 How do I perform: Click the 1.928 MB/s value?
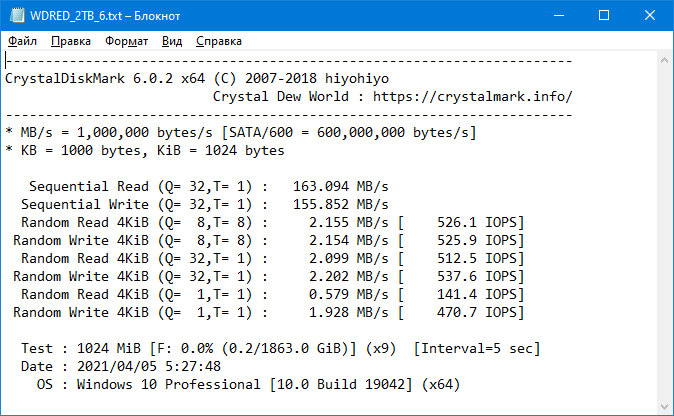(x=349, y=312)
